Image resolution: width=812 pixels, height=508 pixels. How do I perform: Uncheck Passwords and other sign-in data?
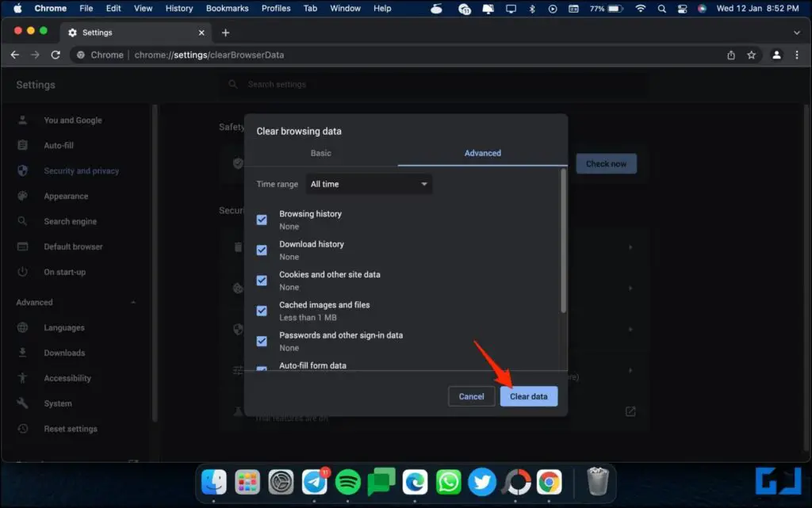click(x=262, y=342)
